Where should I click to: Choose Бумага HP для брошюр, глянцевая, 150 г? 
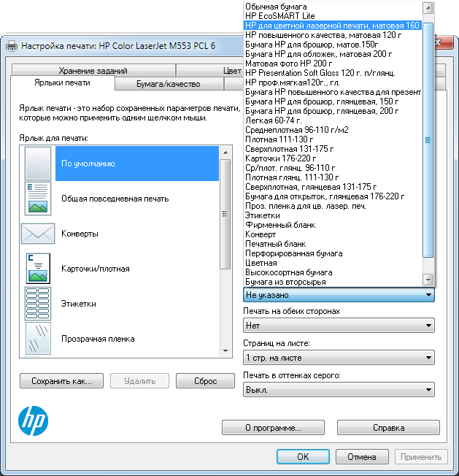(333, 101)
